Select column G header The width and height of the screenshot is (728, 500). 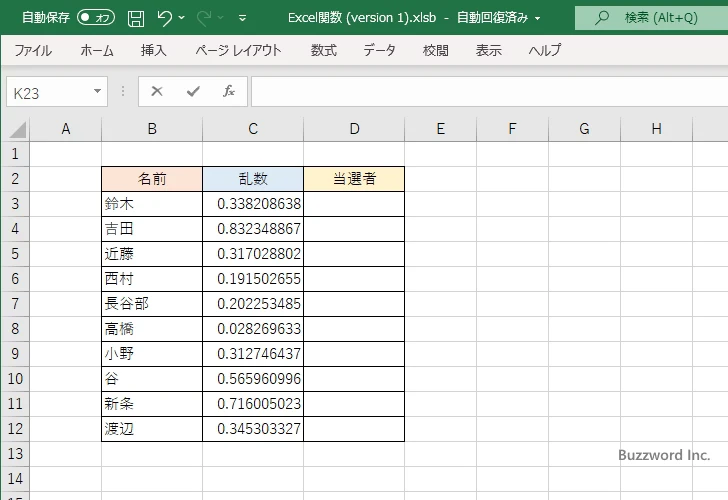pos(585,129)
